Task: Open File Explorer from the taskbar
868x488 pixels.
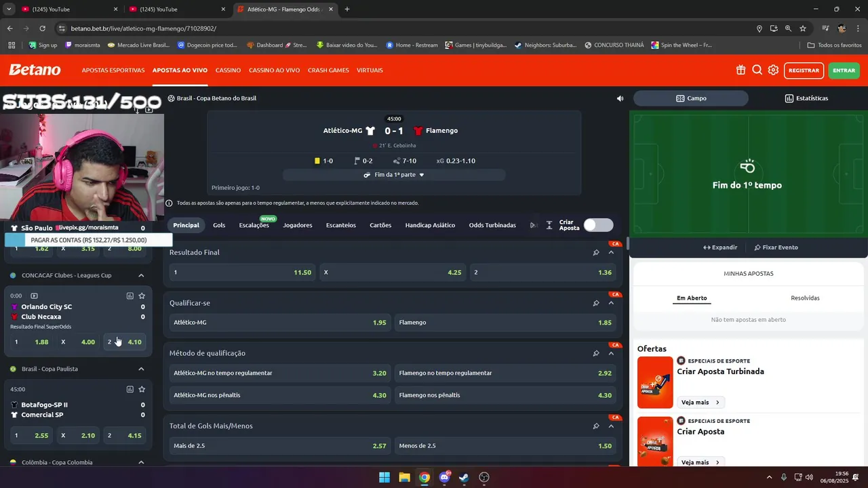Action: coord(404,477)
